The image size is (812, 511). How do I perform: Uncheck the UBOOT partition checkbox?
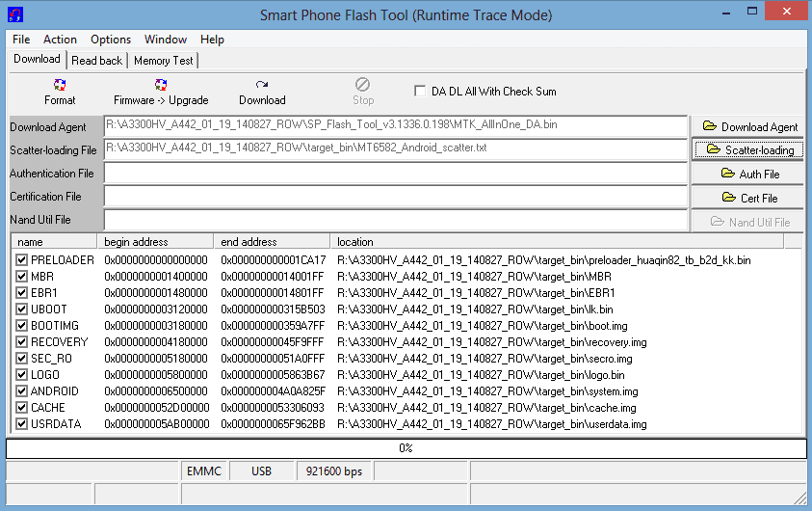click(21, 309)
